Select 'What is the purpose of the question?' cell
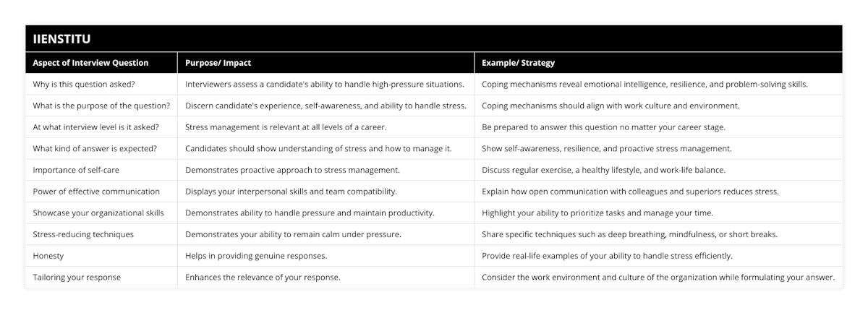The height and width of the screenshot is (313, 868). (101, 106)
